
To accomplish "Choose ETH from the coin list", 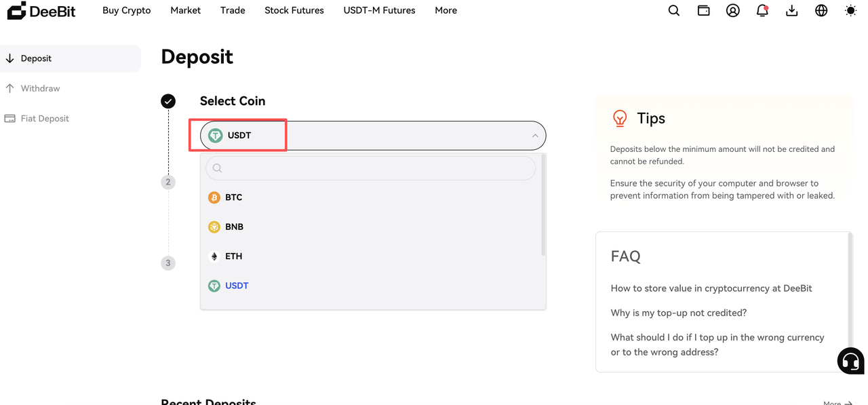I will point(371,256).
